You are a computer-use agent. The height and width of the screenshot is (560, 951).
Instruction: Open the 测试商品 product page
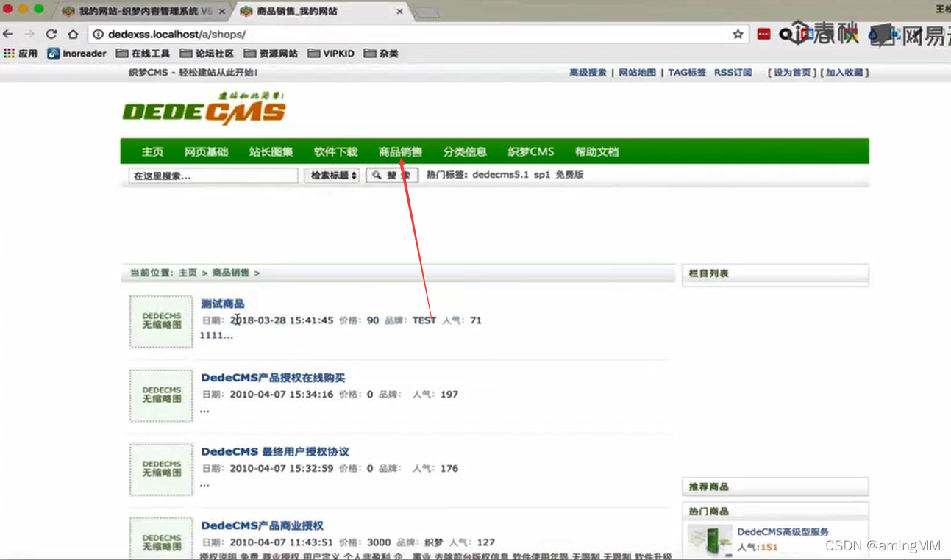tap(223, 303)
